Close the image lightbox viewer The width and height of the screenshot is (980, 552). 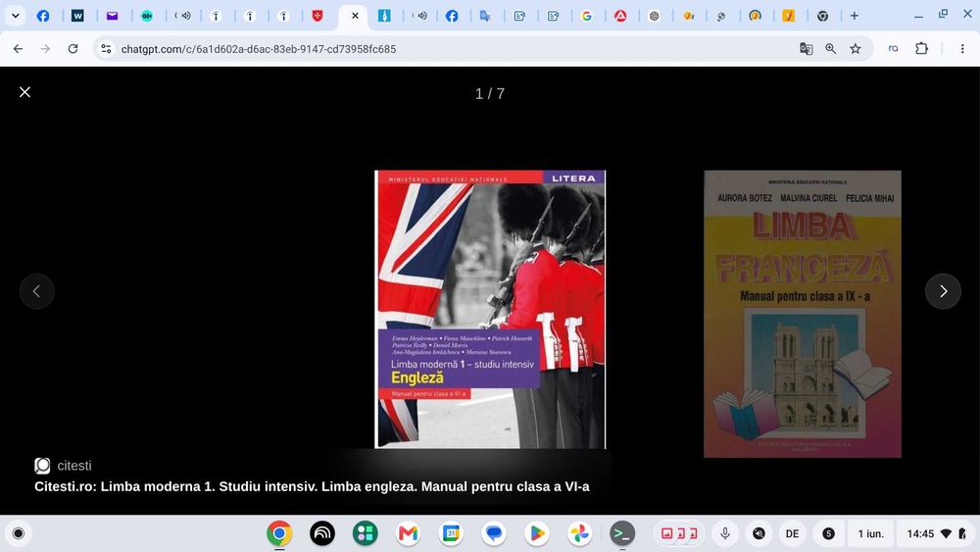24,92
